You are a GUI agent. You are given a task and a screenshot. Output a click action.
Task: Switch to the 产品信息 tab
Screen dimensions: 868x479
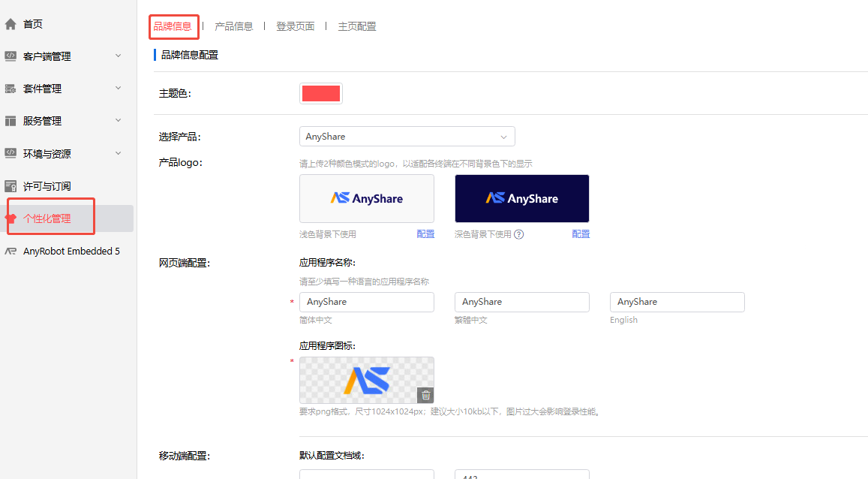(x=233, y=26)
